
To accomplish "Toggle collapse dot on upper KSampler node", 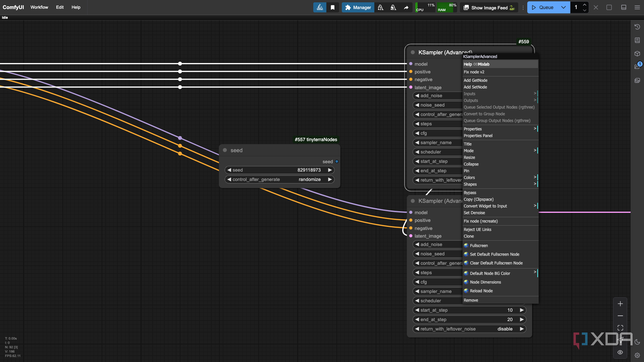I will pyautogui.click(x=413, y=52).
